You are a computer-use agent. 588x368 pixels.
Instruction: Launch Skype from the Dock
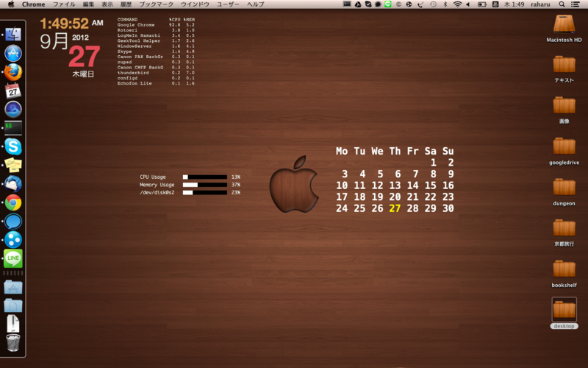(12, 146)
